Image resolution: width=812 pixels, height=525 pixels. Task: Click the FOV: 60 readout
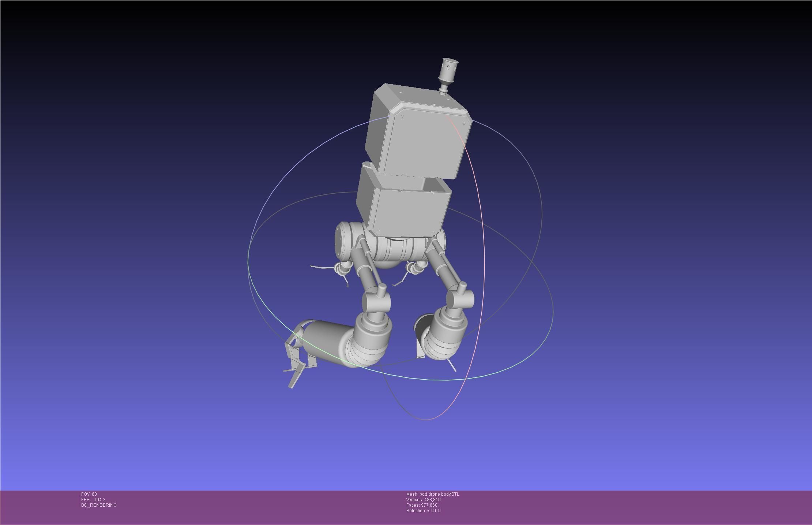click(x=89, y=494)
